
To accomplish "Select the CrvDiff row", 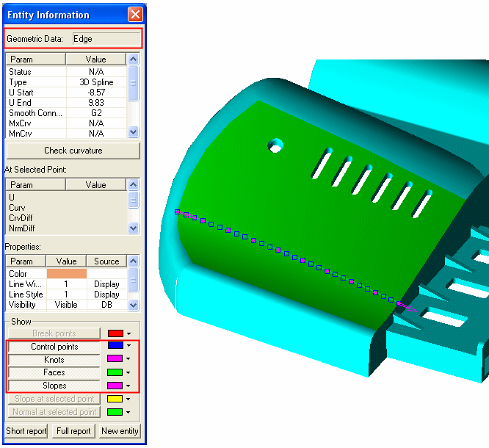I will (x=66, y=218).
